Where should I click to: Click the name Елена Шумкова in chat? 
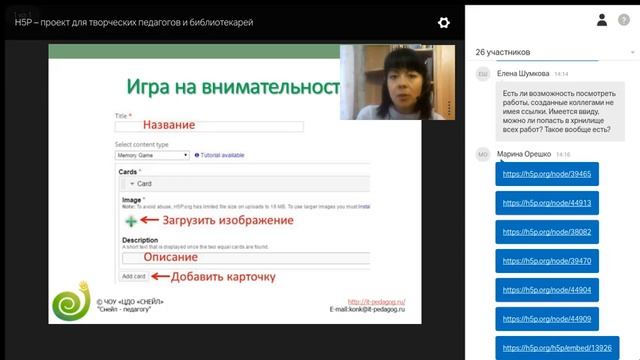(x=523, y=73)
